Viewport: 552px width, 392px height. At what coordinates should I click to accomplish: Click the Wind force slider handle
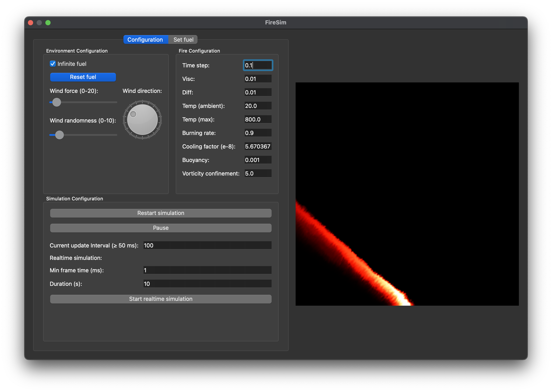(57, 102)
